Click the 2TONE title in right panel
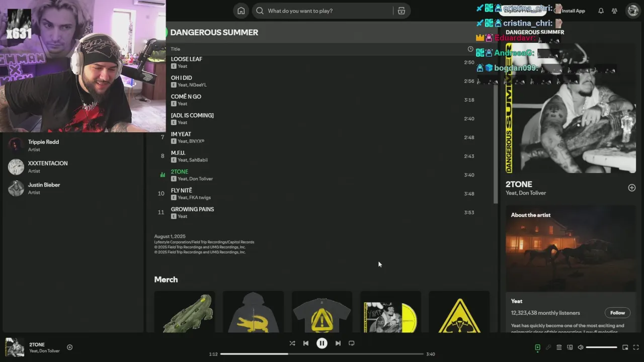The height and width of the screenshot is (362, 644). 519,185
